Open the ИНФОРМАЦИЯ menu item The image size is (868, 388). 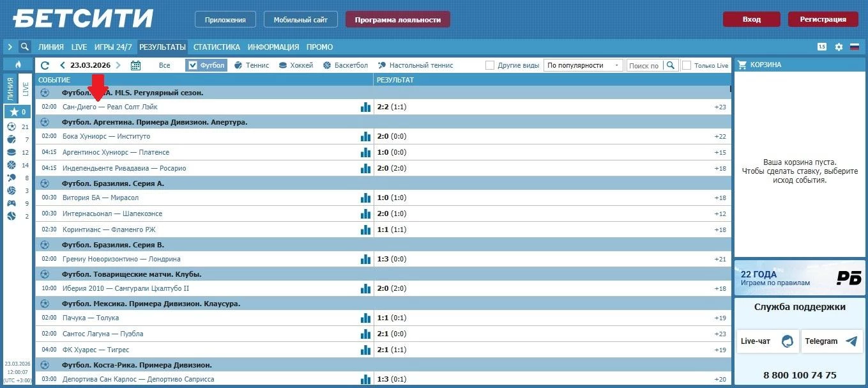pos(273,47)
